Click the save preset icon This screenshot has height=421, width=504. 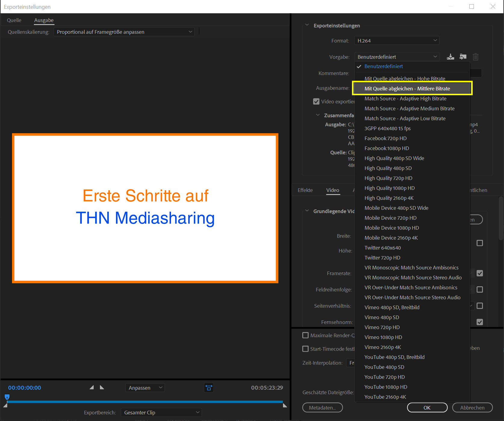(450, 57)
